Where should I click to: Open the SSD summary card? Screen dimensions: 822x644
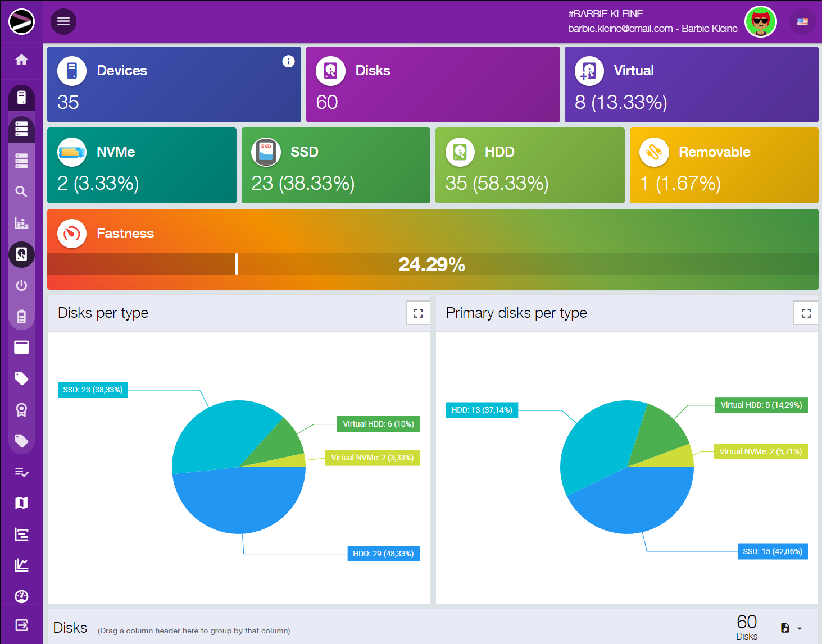tap(335, 166)
